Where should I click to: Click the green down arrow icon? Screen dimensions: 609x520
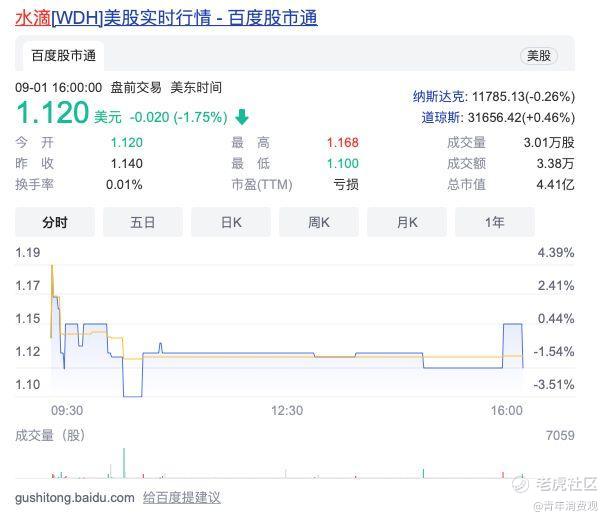[x=242, y=117]
